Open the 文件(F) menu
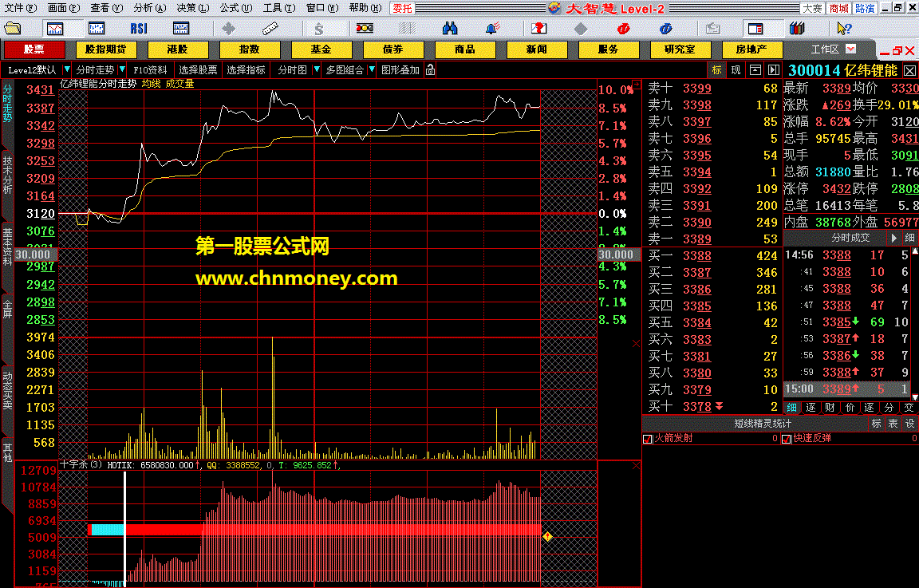This screenshot has width=919, height=588. 21,8
